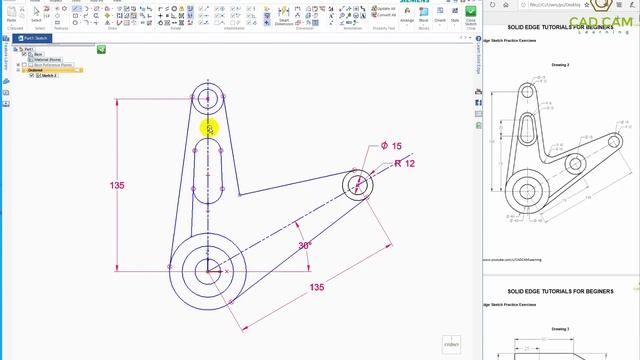
Task: Reload the browser page
Action: pos(493,5)
